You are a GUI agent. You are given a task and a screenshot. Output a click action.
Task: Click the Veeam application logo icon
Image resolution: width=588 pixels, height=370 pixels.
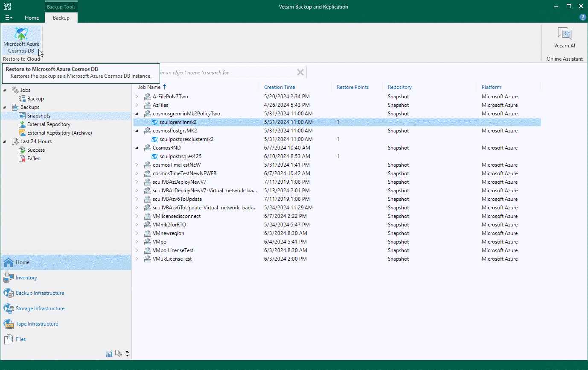coord(7,6)
